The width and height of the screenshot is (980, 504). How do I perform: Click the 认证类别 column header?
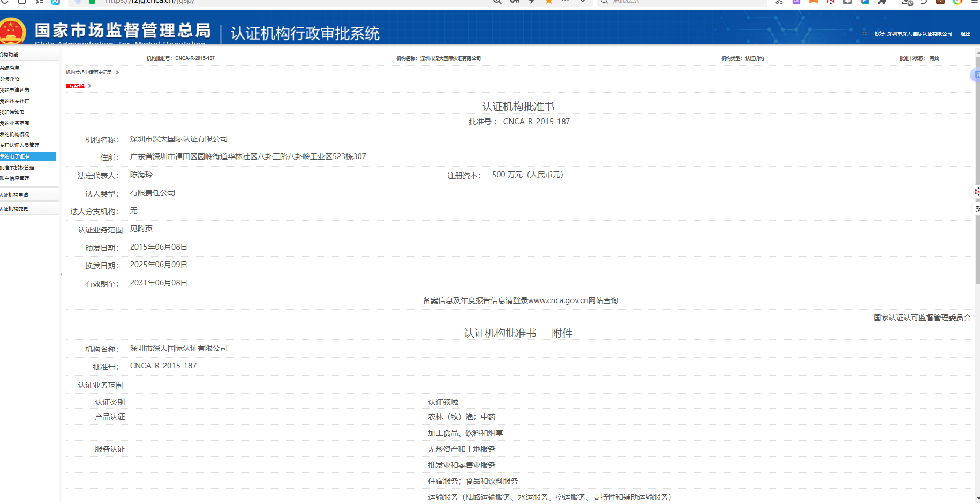pos(110,402)
